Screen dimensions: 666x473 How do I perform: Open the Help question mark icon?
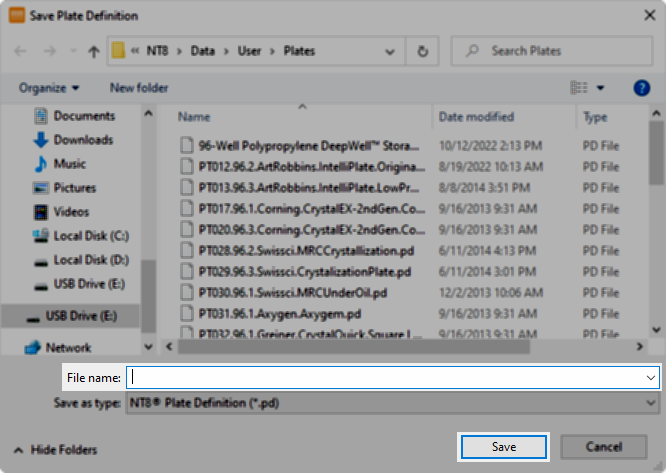[x=642, y=88]
